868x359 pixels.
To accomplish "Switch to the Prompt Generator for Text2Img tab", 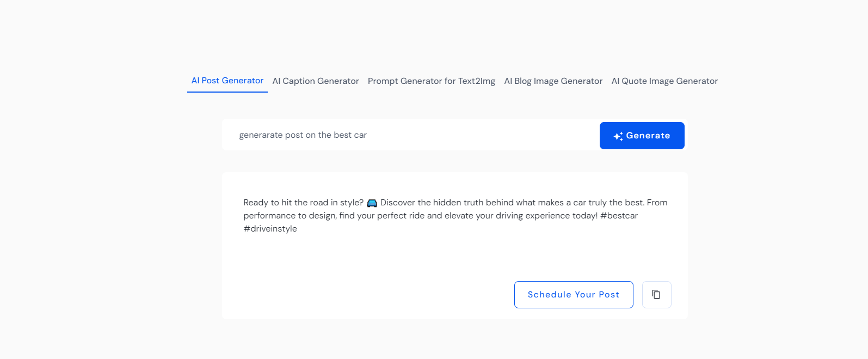I will (431, 81).
